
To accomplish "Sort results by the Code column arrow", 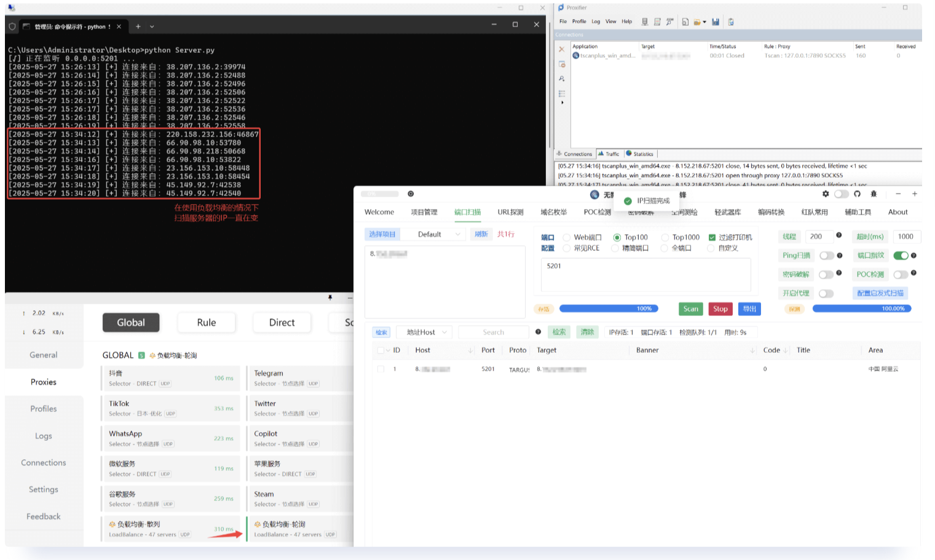I will click(785, 350).
